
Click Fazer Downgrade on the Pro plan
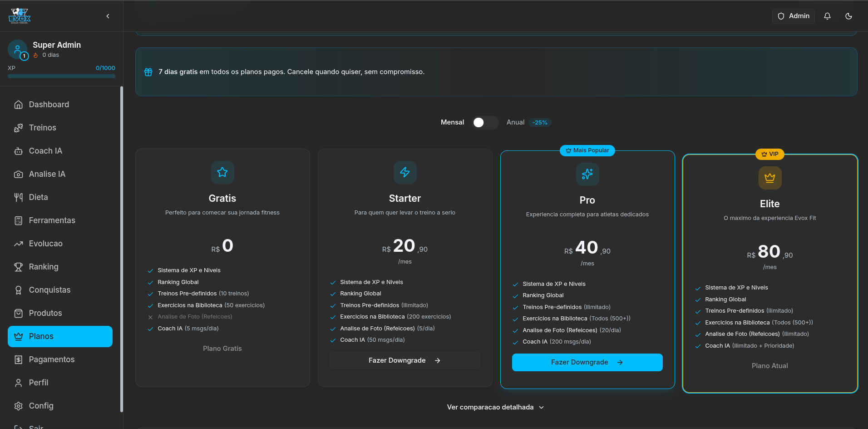pyautogui.click(x=587, y=362)
